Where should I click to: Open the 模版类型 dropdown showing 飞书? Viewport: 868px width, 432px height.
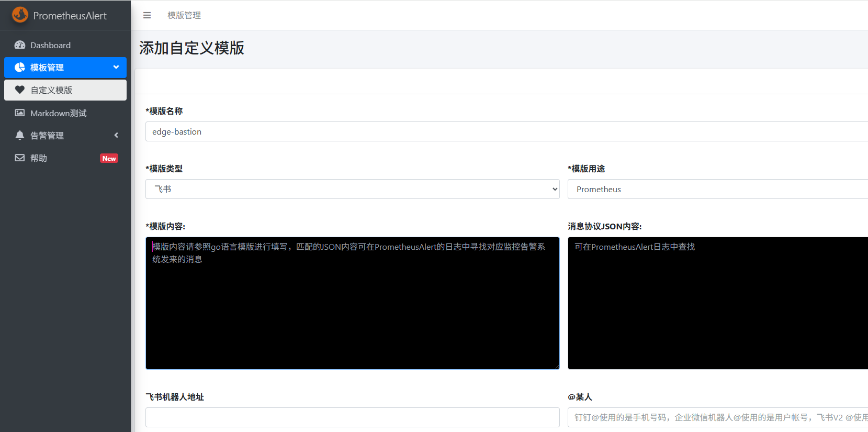[353, 189]
